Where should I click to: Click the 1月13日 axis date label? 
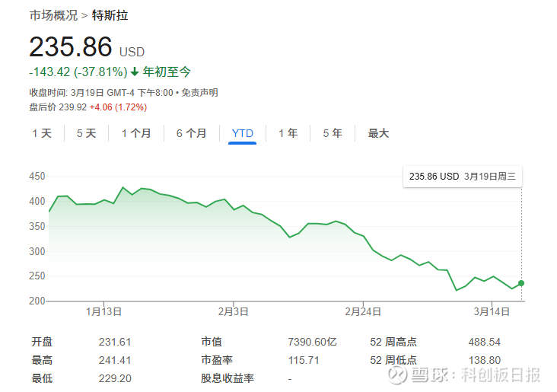pos(103,311)
